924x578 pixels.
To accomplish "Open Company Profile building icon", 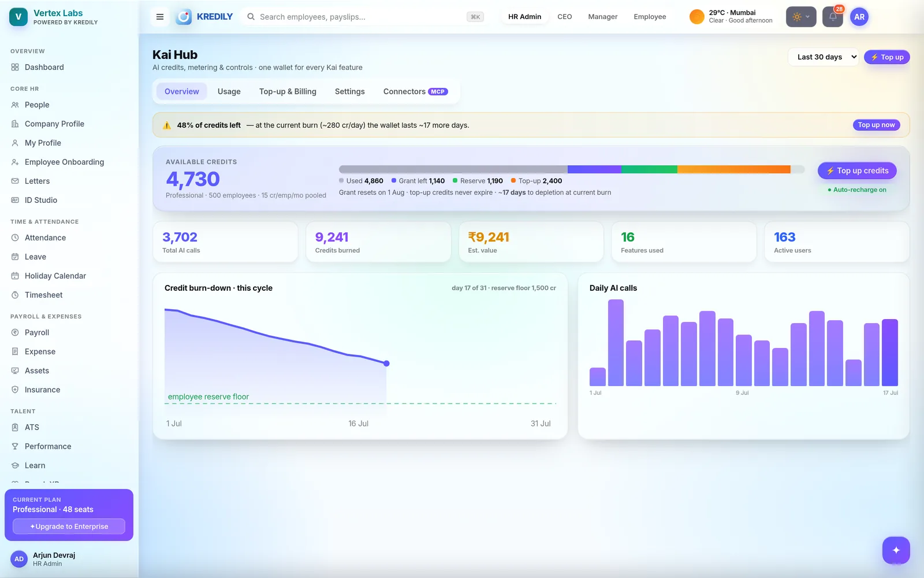I will point(15,124).
